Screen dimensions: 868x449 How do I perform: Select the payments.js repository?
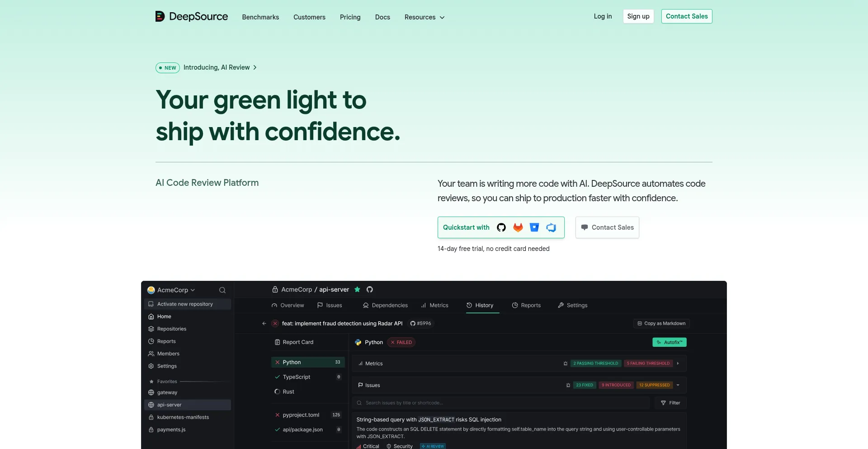point(188,430)
